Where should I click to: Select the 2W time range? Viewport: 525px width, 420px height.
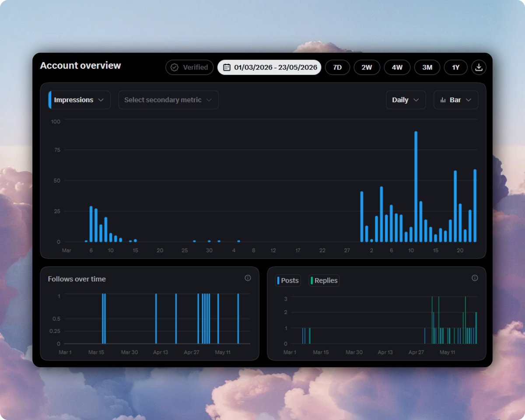tap(367, 67)
